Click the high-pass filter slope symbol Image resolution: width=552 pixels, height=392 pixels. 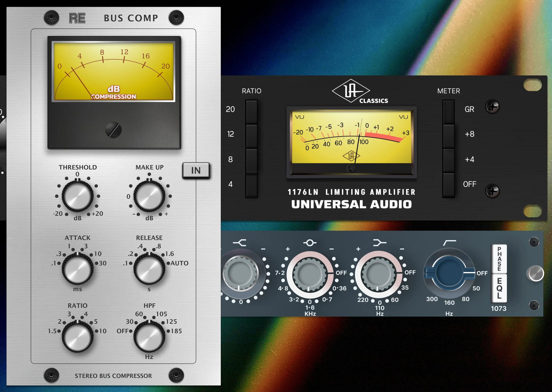tap(450, 242)
